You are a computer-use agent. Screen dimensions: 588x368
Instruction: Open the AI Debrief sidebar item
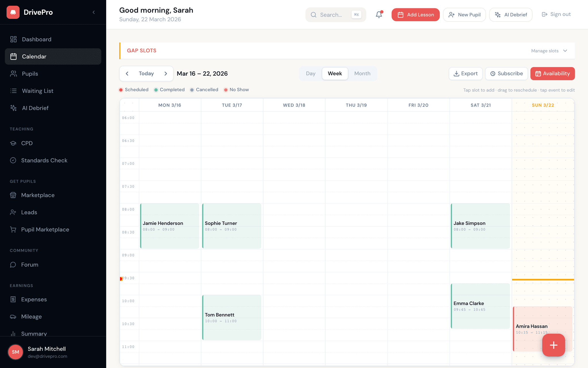click(35, 108)
